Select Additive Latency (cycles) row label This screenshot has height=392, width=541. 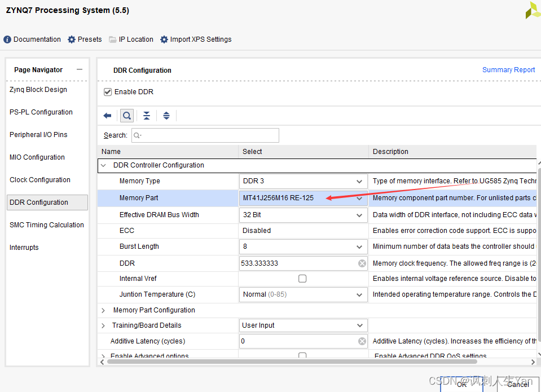coord(148,341)
